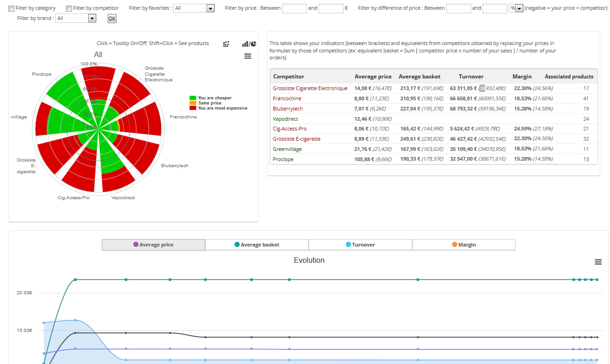Open Greenvillage competitor link in table

click(x=287, y=149)
